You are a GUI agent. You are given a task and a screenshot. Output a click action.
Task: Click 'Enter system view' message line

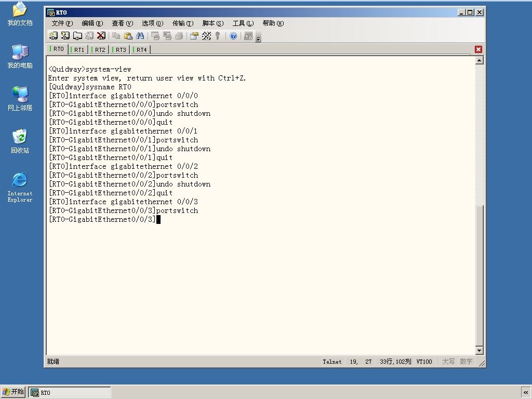click(147, 78)
